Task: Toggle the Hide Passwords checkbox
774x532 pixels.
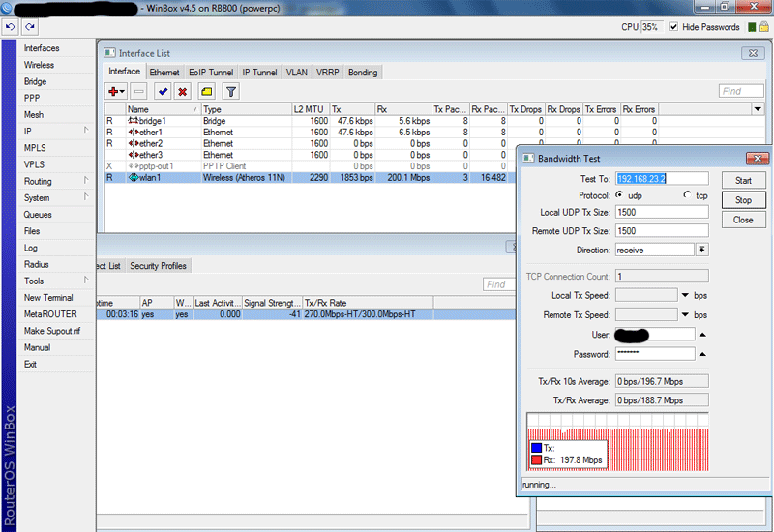Action: click(x=673, y=27)
